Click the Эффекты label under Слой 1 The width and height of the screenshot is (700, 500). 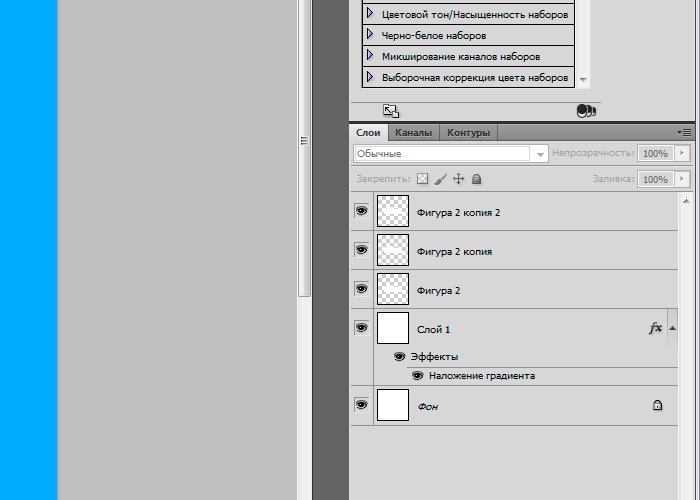point(434,357)
